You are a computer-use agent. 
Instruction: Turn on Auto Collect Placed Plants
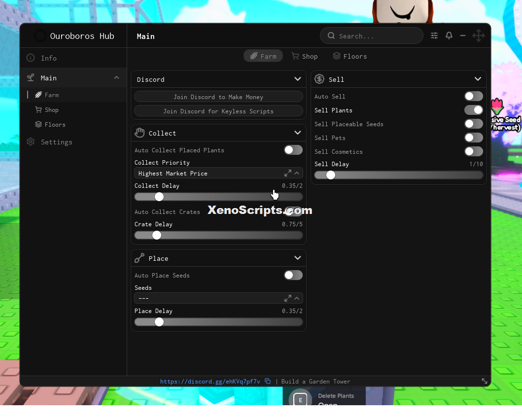pos(293,150)
